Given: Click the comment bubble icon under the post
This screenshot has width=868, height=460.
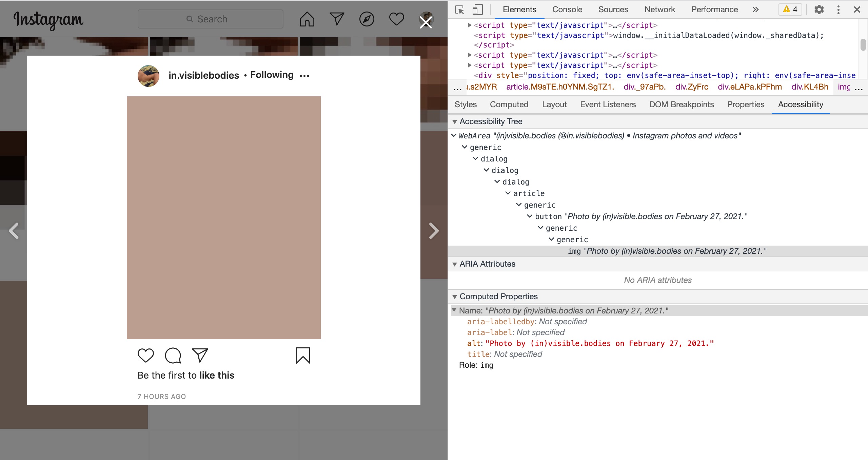Looking at the screenshot, I should coord(173,355).
